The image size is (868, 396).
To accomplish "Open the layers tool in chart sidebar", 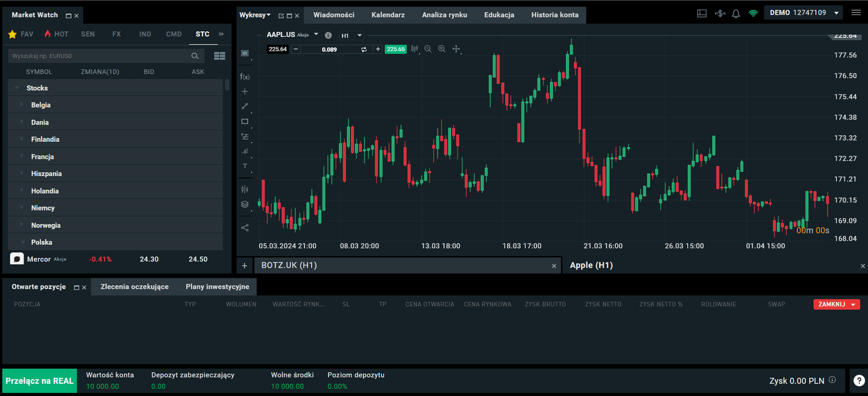I will [x=245, y=204].
